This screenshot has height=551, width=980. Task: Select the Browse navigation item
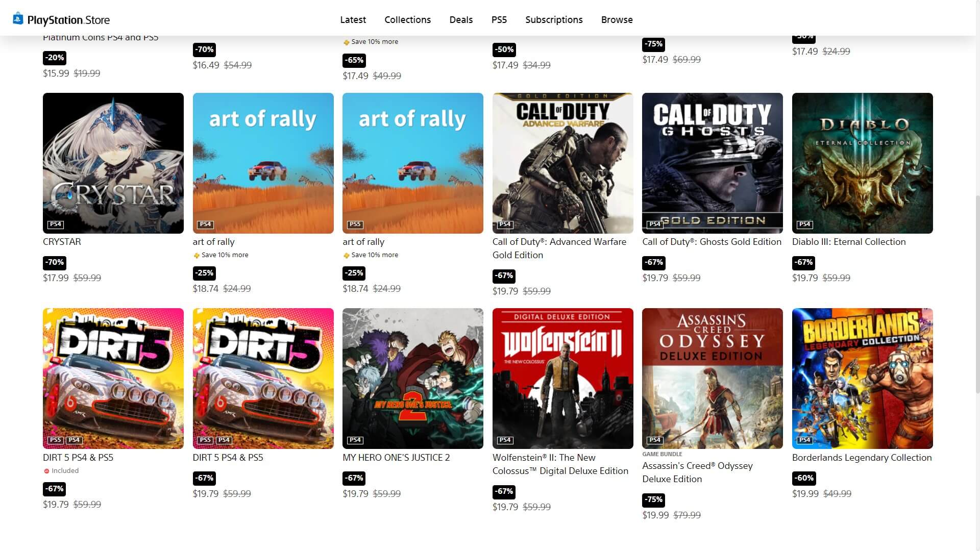[617, 19]
